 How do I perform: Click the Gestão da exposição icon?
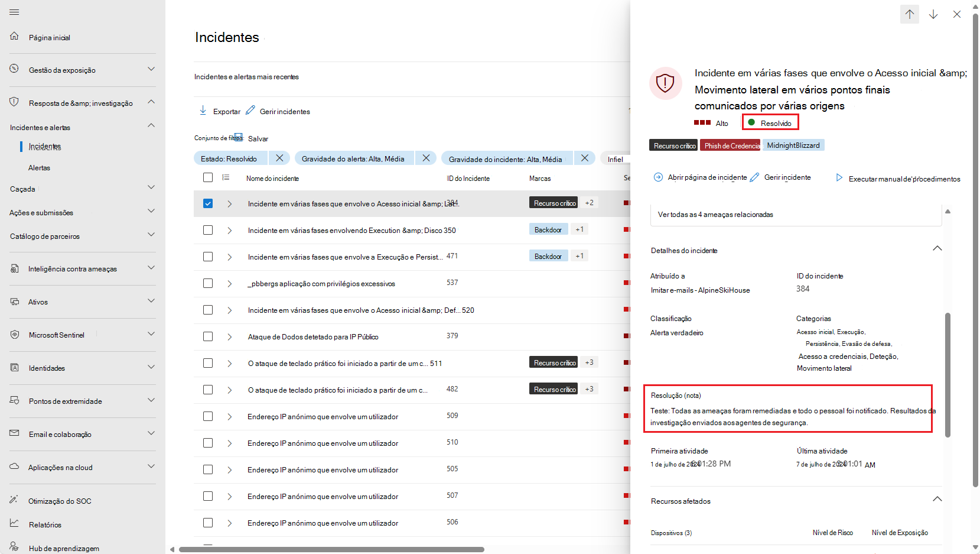tap(15, 69)
